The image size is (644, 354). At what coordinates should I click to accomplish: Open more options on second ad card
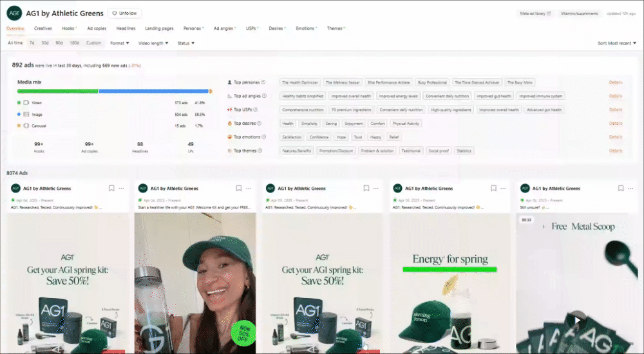pyautogui.click(x=249, y=188)
